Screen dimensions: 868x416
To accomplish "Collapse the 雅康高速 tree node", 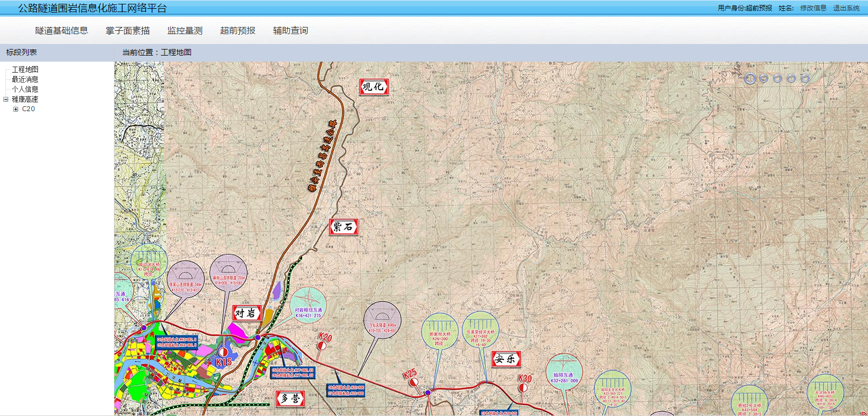I will (x=6, y=100).
